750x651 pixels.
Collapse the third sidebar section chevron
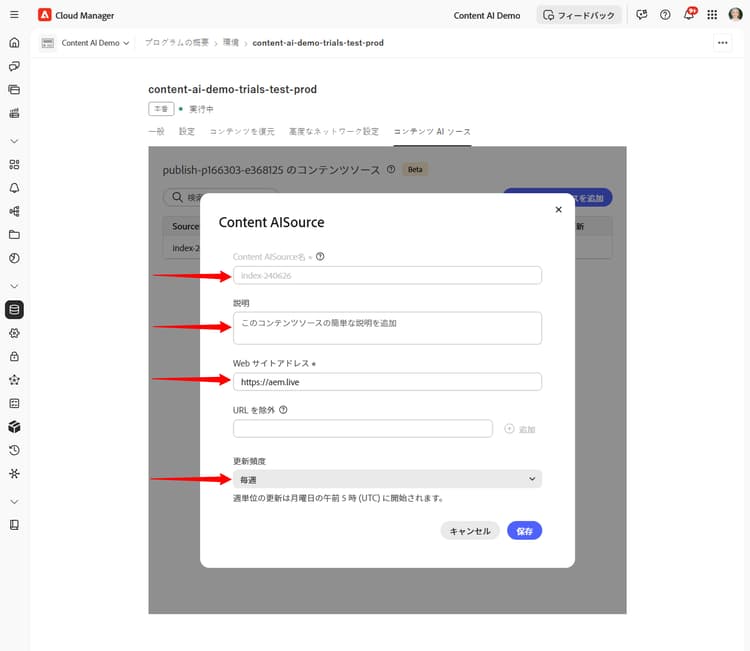pos(14,502)
